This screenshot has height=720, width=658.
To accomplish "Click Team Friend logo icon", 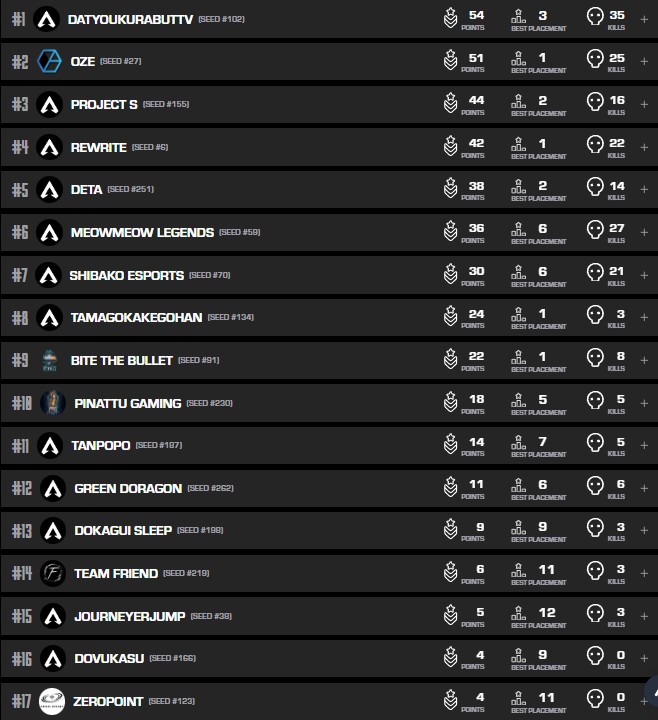I will tap(52, 573).
